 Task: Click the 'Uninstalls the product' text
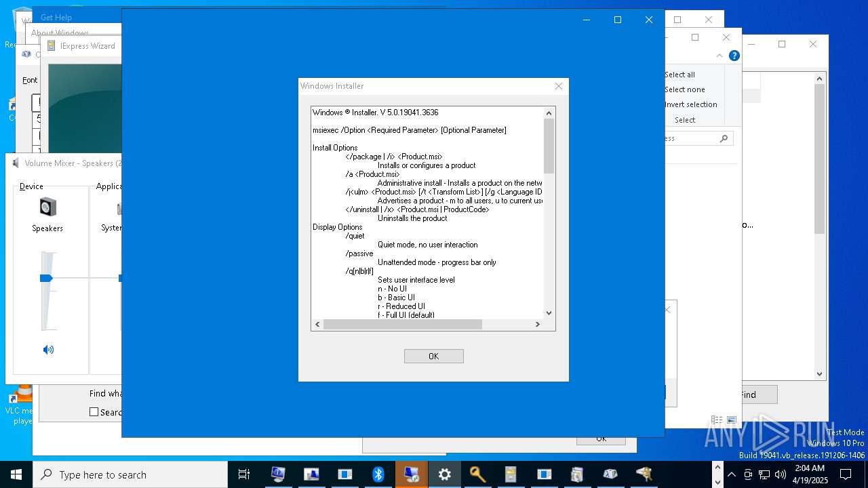(x=412, y=218)
